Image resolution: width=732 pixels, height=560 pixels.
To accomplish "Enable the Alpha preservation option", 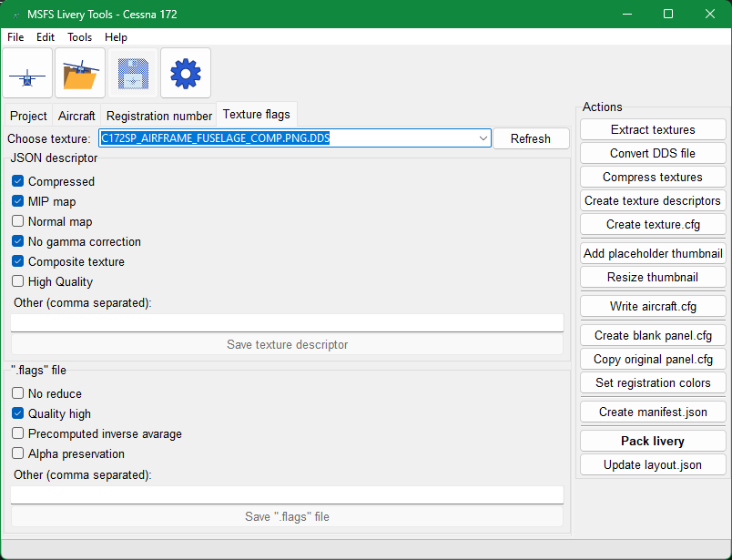I will pyautogui.click(x=18, y=453).
